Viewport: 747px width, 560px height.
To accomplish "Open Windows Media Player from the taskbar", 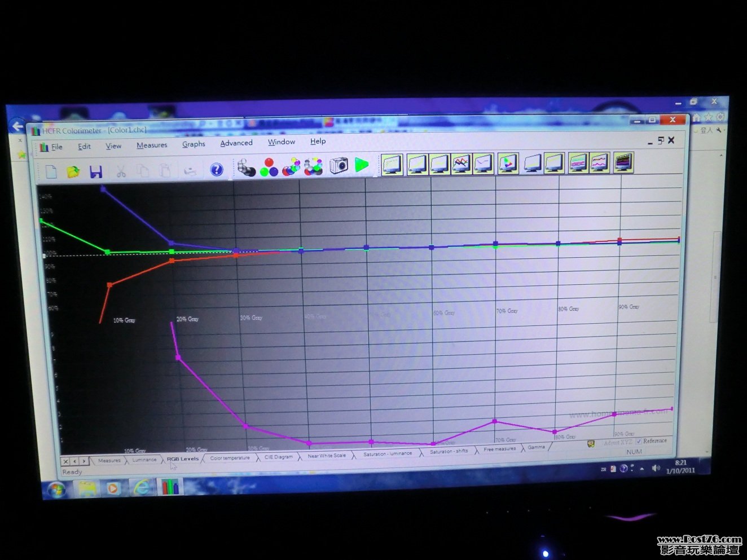I will (x=113, y=488).
